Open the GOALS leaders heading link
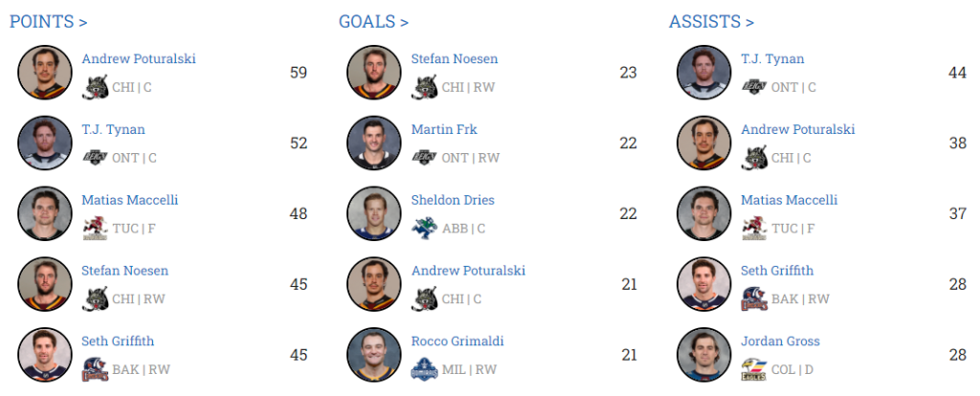The image size is (980, 396). click(373, 21)
